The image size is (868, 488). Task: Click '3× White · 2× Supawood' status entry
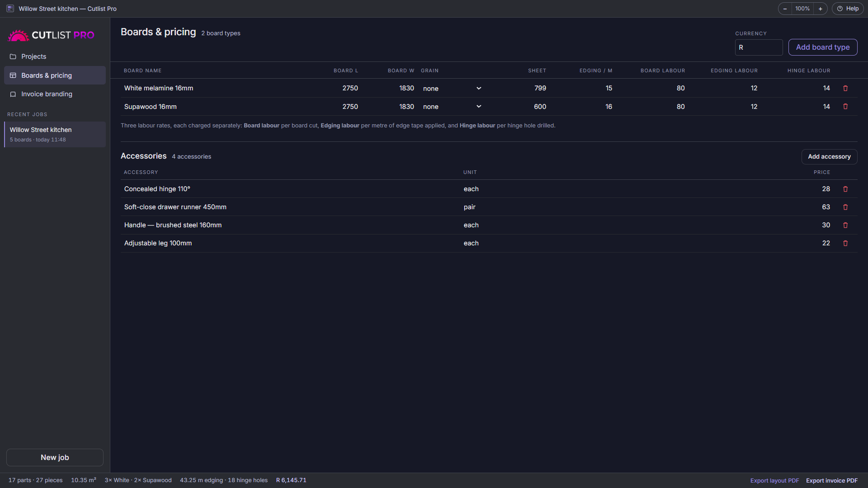(138, 480)
